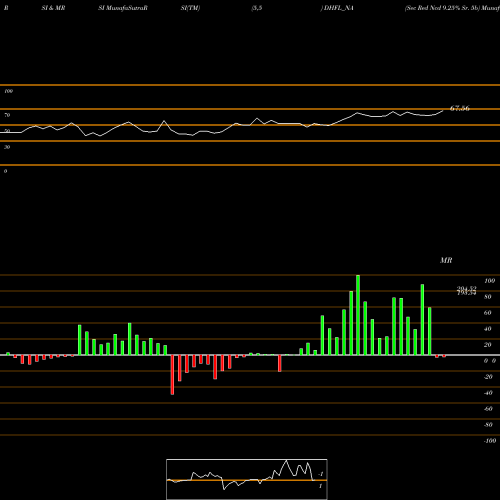Screen dimensions: 500x500
Task: Click the MR axis label 100
Action: (x=489, y=281)
